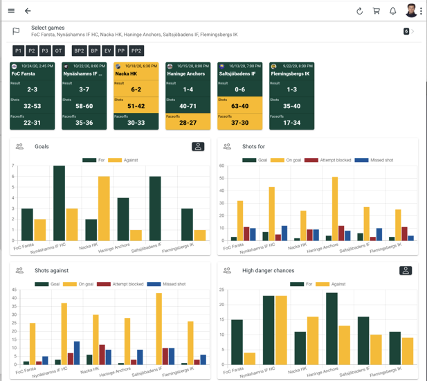This screenshot has height=381, width=427.
Task: Select the Nacka HK game card
Action: point(136,96)
